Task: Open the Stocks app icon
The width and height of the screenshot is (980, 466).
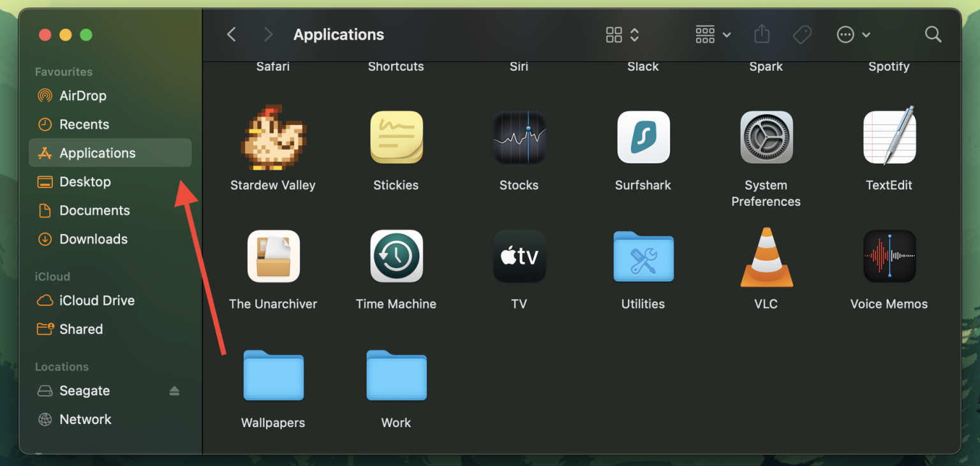Action: tap(519, 138)
